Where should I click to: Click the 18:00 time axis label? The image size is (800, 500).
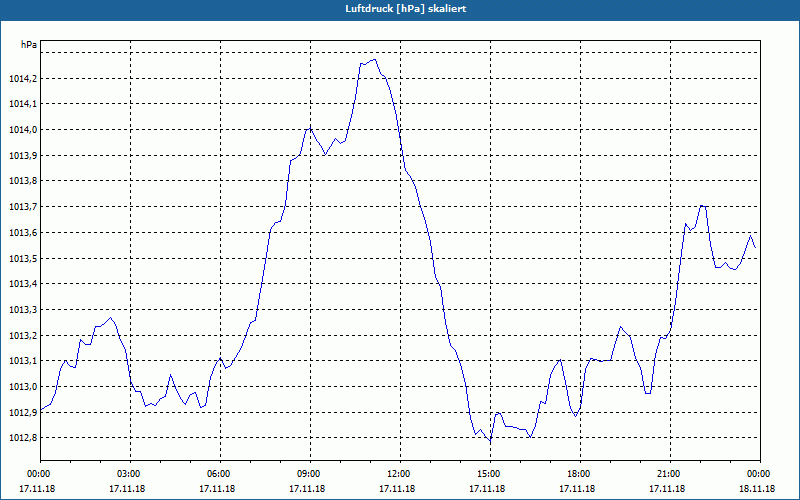point(579,474)
